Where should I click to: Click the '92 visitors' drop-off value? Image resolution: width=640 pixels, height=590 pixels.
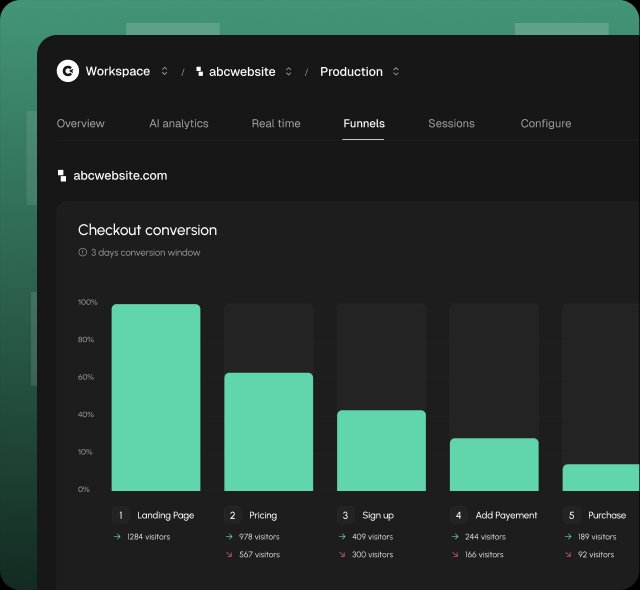click(x=596, y=555)
